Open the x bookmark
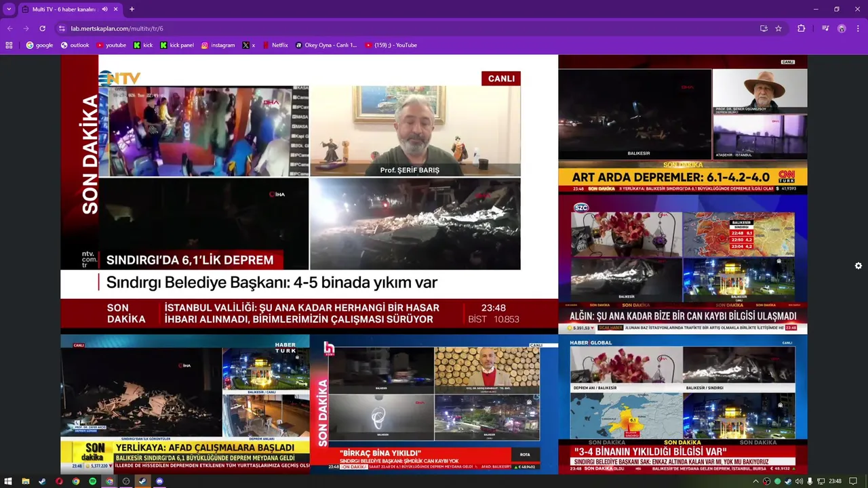The height and width of the screenshot is (488, 868). [249, 45]
